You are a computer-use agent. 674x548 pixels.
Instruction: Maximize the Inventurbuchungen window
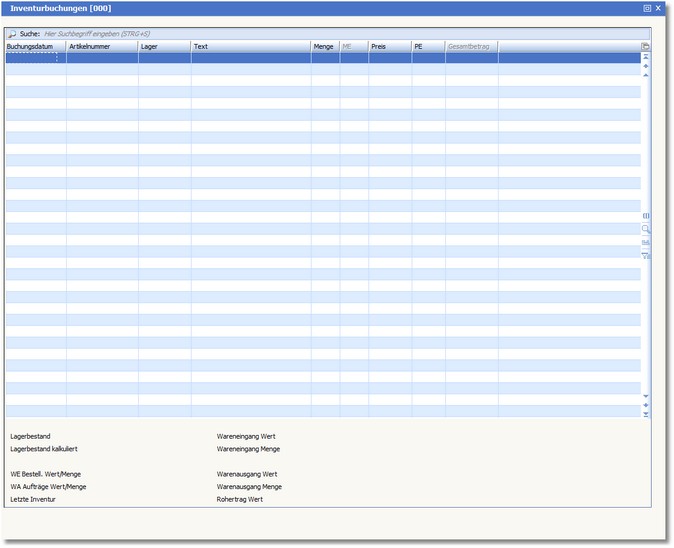pos(647,8)
